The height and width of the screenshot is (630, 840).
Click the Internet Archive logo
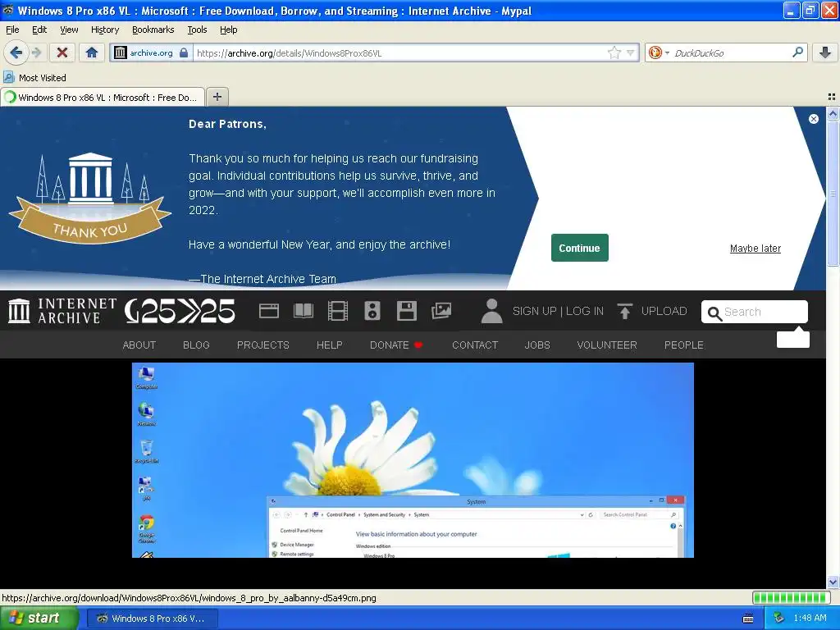[x=62, y=311]
